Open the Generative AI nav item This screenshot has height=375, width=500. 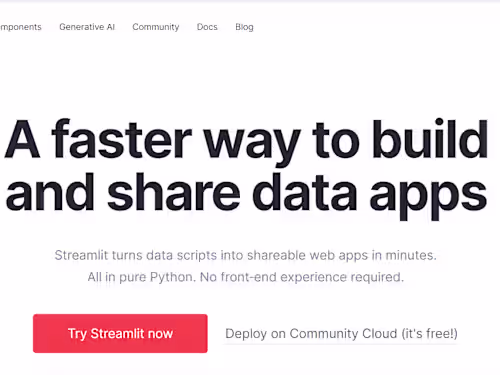(x=87, y=27)
